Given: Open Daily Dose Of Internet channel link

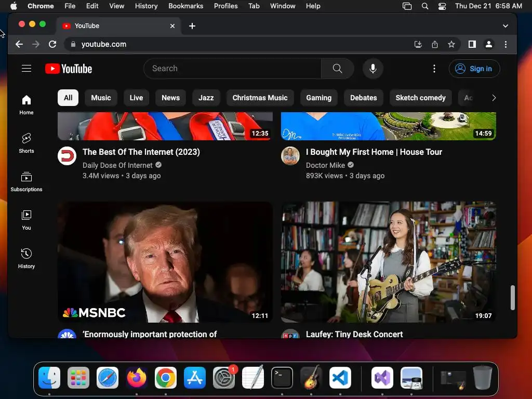Looking at the screenshot, I should point(117,165).
